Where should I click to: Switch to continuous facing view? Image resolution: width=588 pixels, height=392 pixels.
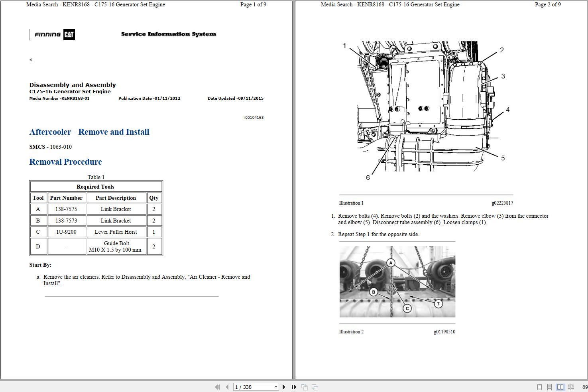tap(570, 387)
